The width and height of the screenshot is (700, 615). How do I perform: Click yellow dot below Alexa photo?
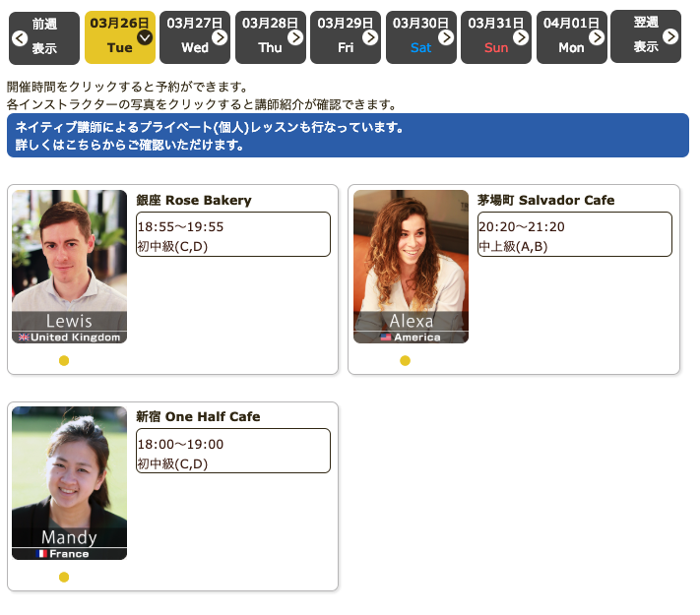click(405, 360)
